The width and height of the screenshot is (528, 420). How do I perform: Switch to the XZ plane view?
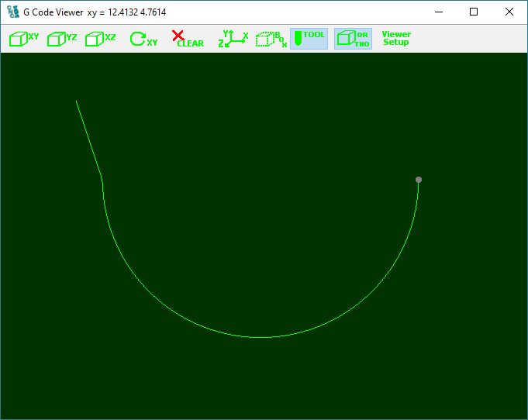(101, 39)
